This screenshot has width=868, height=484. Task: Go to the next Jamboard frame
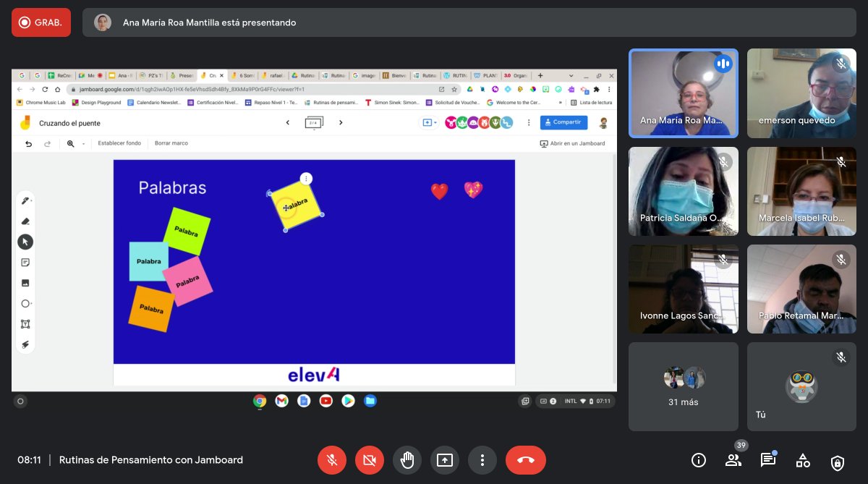tap(341, 122)
